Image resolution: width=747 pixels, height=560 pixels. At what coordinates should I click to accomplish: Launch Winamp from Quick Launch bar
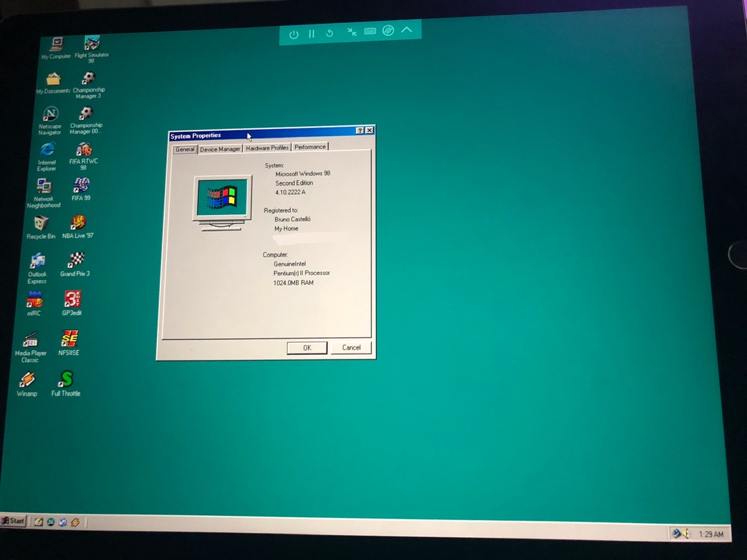(75, 523)
